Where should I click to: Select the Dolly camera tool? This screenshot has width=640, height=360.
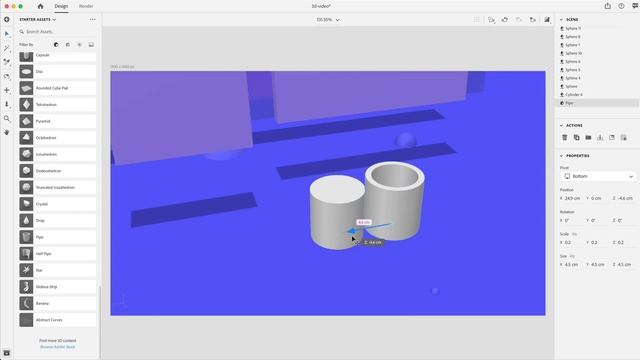click(x=7, y=104)
